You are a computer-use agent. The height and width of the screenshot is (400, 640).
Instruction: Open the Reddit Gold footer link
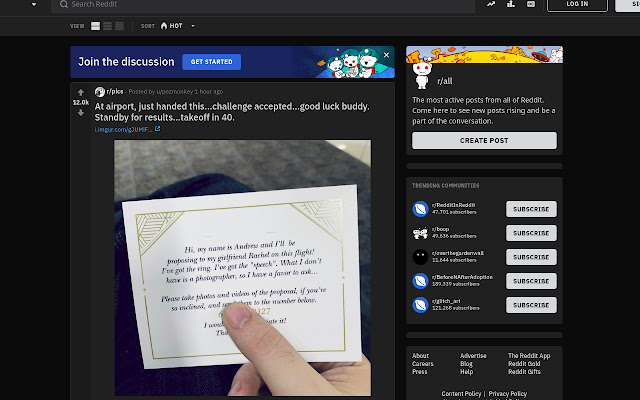(524, 364)
